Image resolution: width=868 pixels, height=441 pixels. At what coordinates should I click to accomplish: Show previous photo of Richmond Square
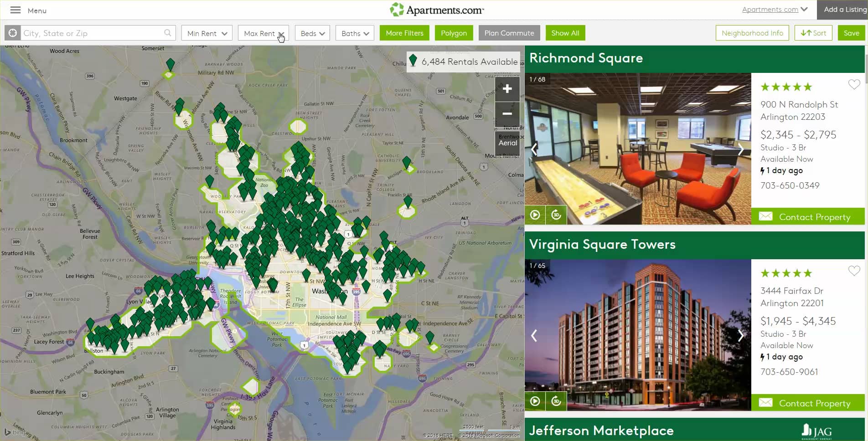click(534, 149)
